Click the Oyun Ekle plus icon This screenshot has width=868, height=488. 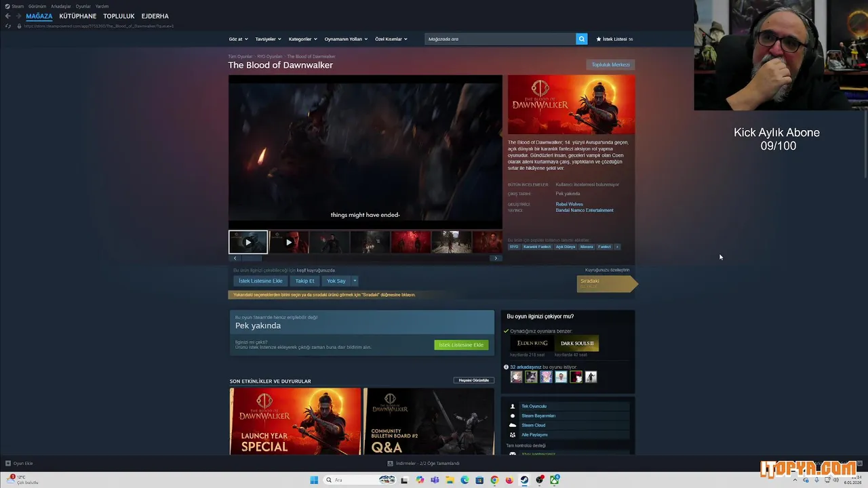pos(7,463)
